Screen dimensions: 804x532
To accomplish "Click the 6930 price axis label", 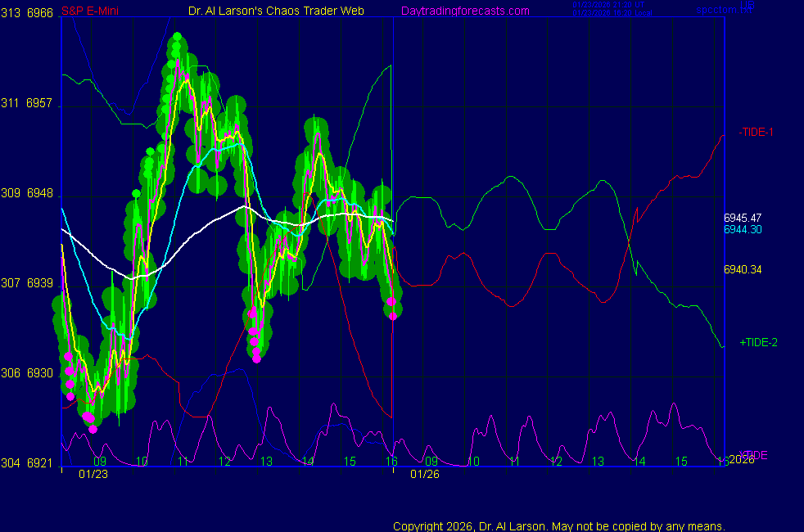I will (39, 373).
